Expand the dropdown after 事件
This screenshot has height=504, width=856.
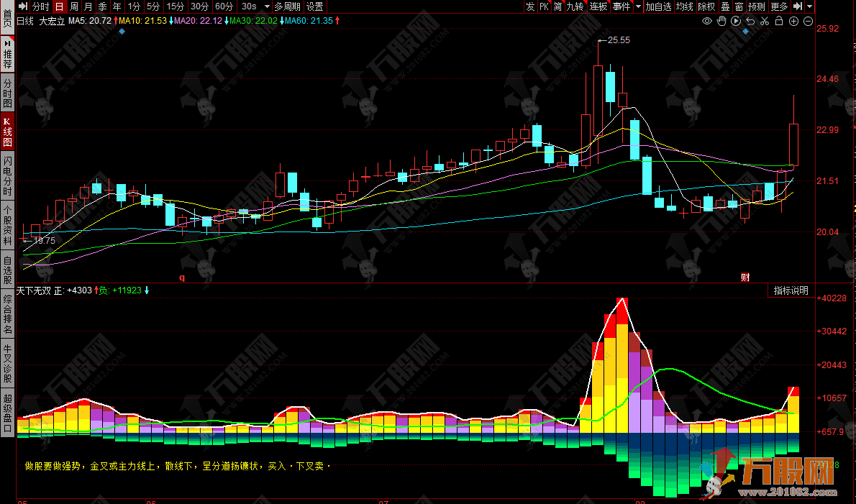(638, 6)
